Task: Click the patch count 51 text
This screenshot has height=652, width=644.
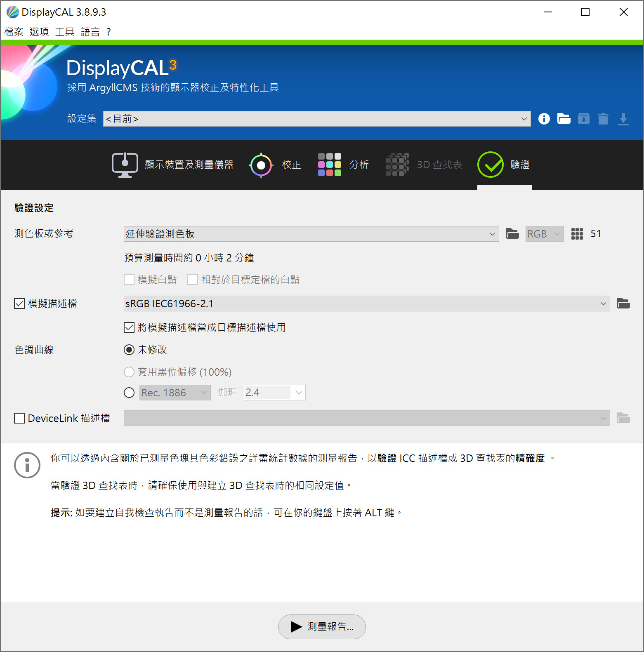Action: [596, 234]
